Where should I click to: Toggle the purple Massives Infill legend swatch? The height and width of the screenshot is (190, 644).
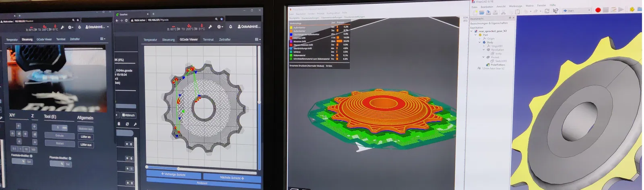pos(291,42)
